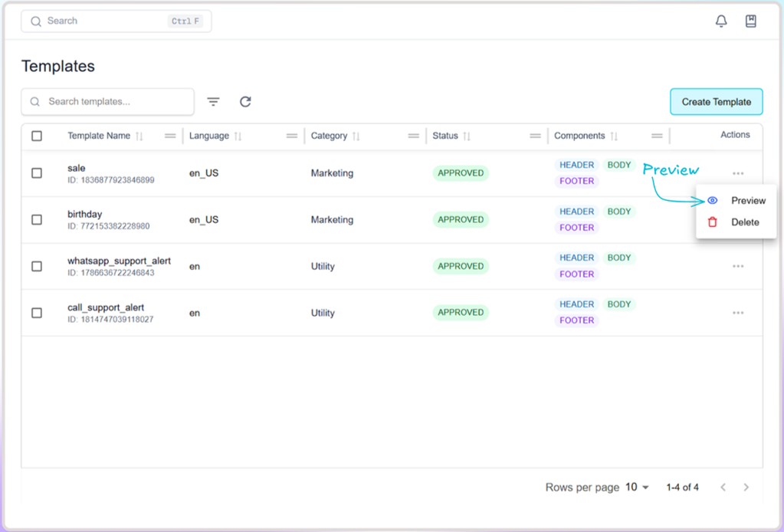Check the box for the sale template
784x532 pixels.
point(37,173)
